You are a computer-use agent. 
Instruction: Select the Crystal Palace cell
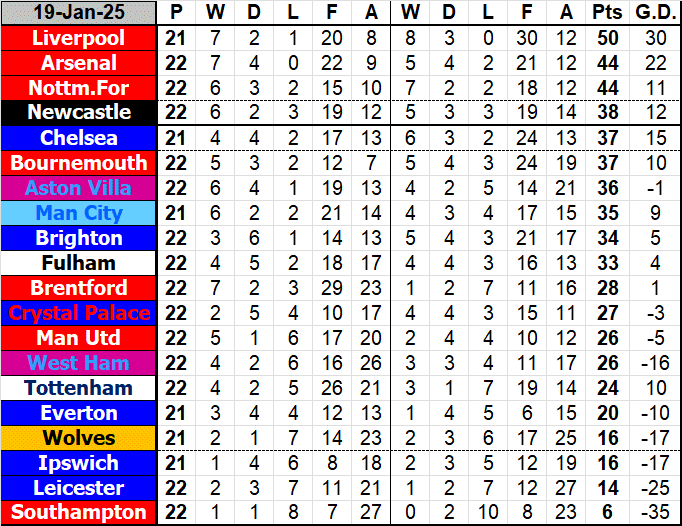79,313
